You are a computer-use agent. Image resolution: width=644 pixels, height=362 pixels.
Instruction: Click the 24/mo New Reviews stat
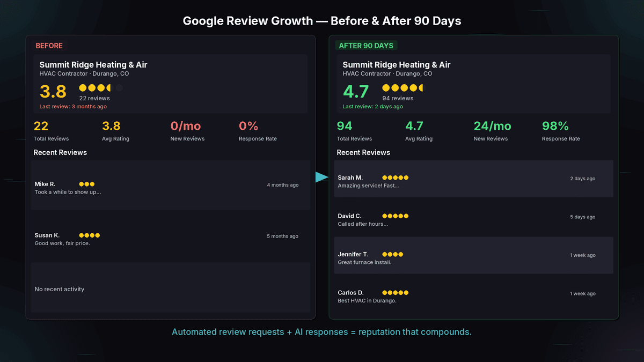pos(492,131)
